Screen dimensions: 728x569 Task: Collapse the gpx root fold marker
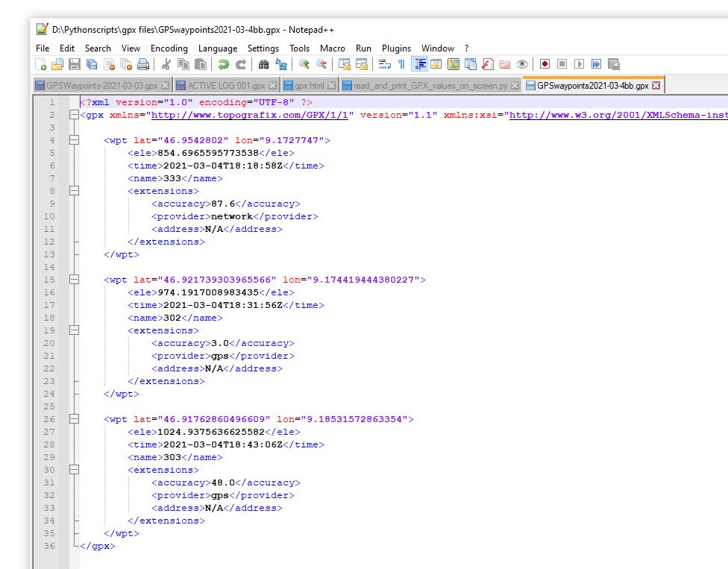(x=73, y=115)
